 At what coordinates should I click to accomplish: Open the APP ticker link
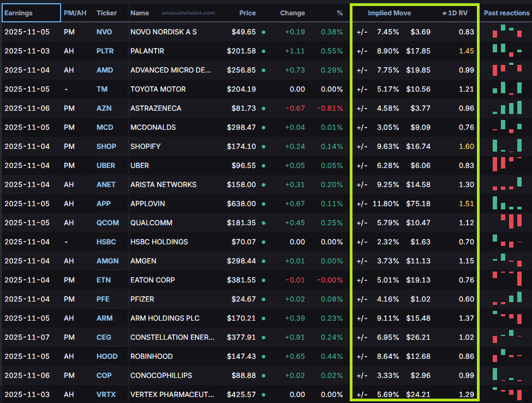[104, 203]
